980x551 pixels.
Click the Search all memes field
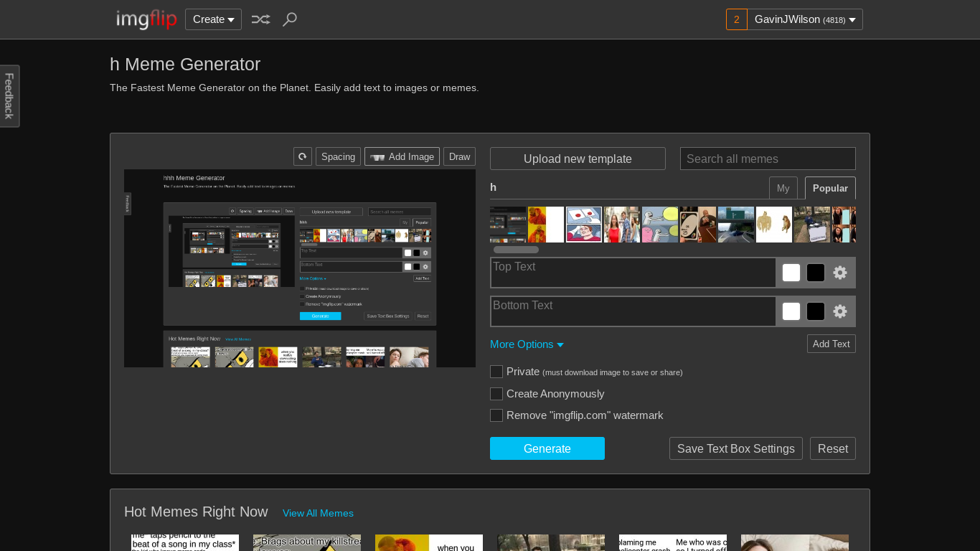point(768,159)
